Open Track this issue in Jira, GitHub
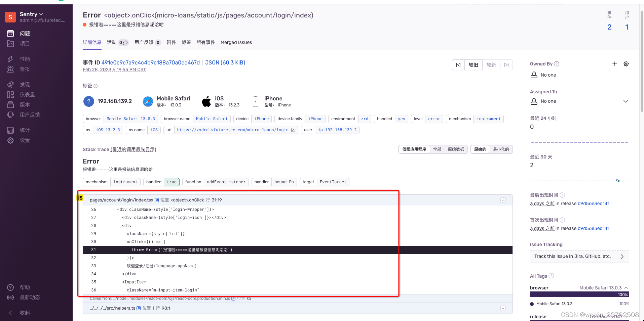Viewport: 644px width, 321px height. [x=579, y=256]
